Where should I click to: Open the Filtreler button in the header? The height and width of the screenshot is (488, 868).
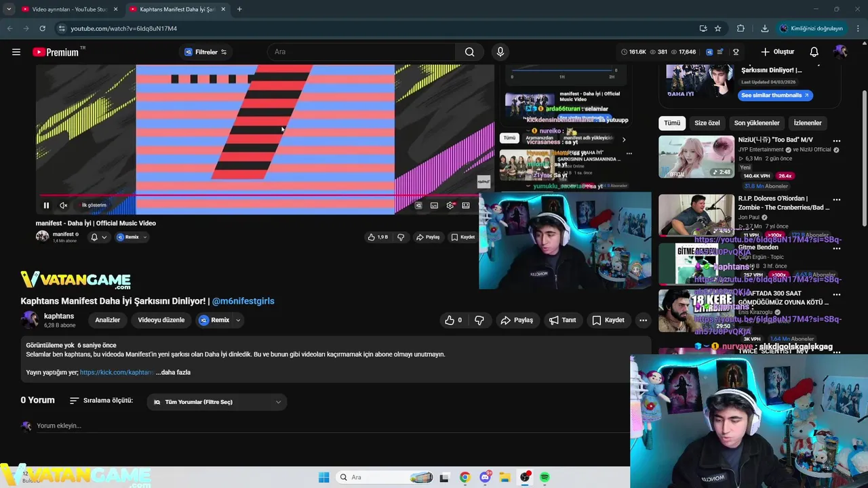point(205,52)
